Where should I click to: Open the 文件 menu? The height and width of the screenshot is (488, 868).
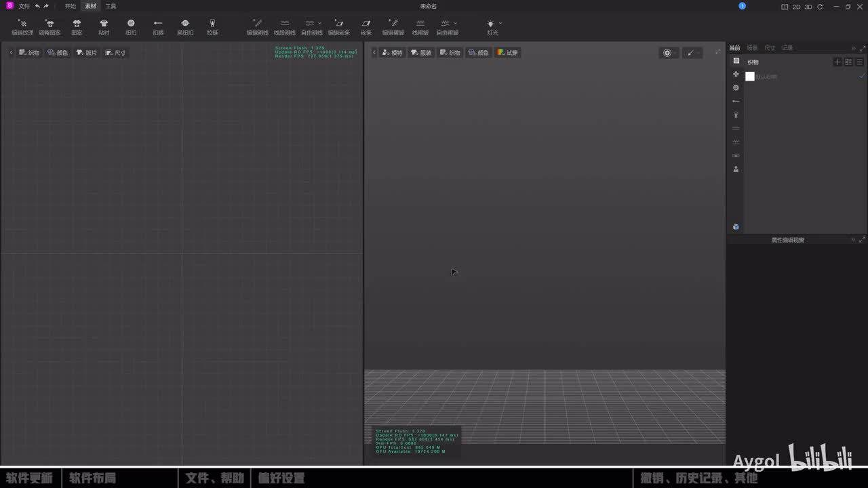click(24, 6)
